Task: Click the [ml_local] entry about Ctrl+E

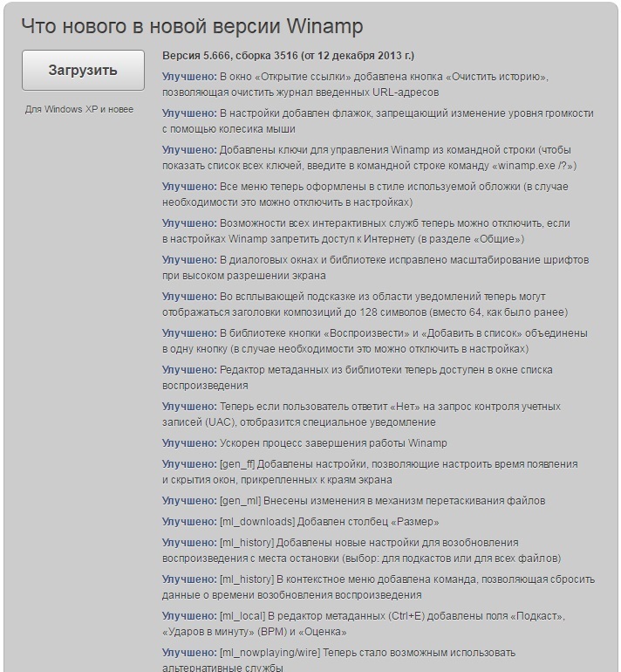Action: 364,624
